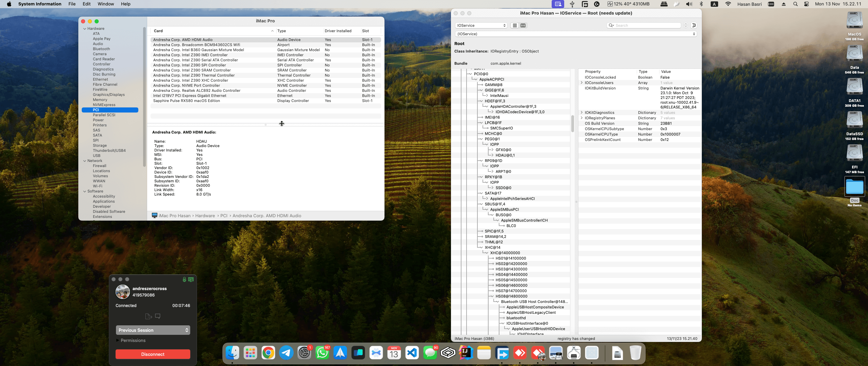Select the Realtek ALC892 Audio Controller row
Screen dimensions: 868x366
click(266, 91)
